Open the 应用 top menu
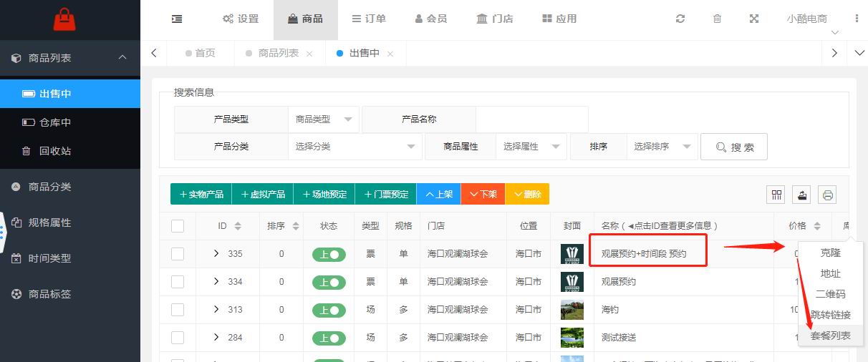This screenshot has width=868, height=362. coord(559,19)
